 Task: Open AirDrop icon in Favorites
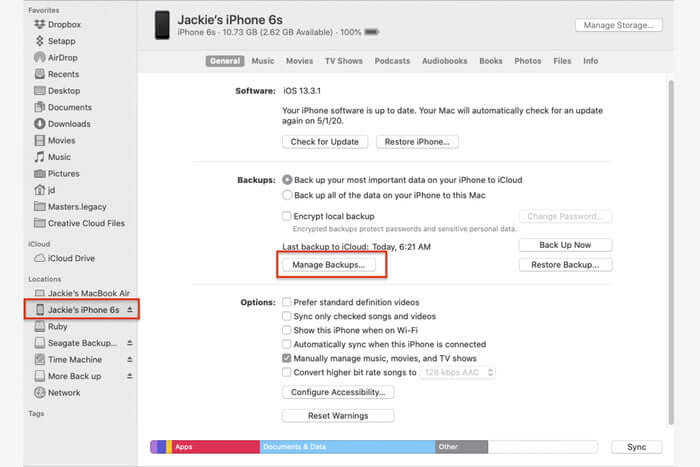click(x=40, y=58)
